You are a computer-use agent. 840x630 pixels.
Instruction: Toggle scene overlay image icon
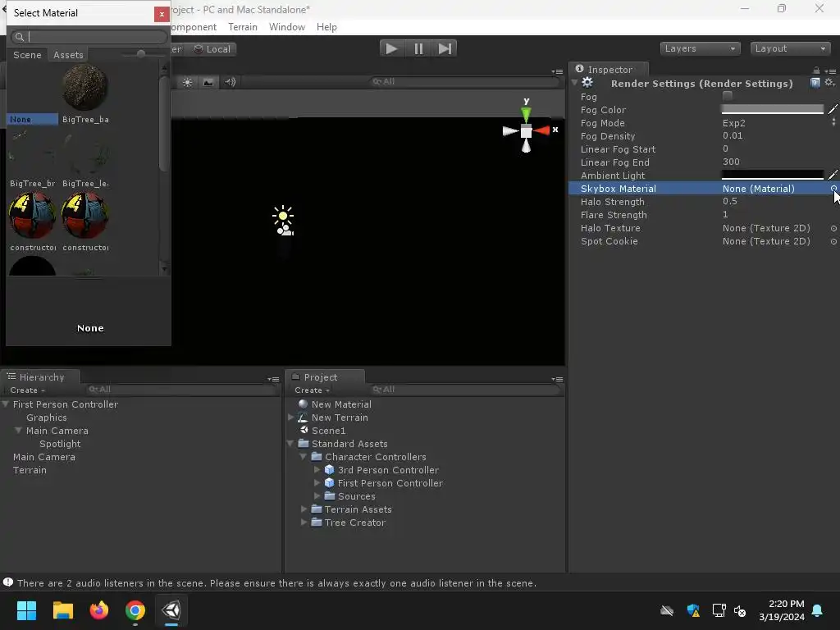pos(208,82)
